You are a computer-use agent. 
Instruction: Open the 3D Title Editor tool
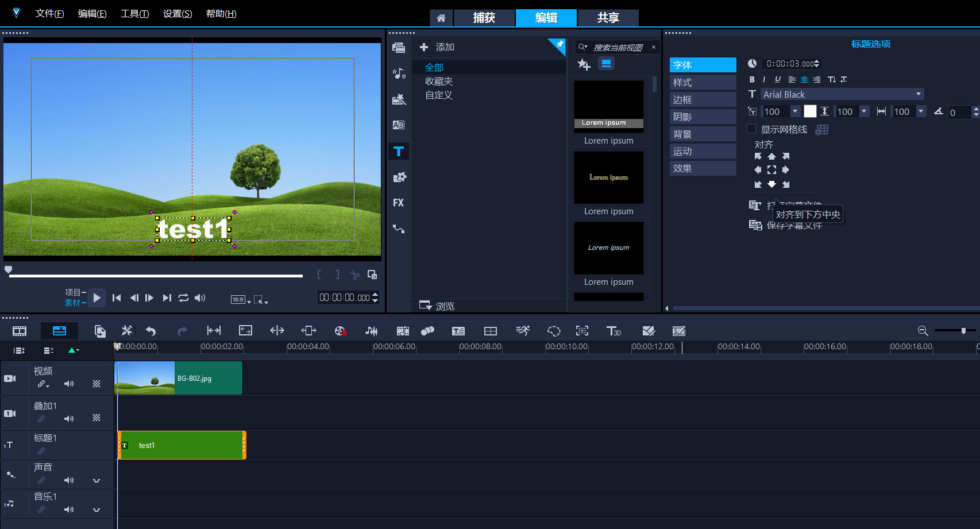click(x=614, y=331)
